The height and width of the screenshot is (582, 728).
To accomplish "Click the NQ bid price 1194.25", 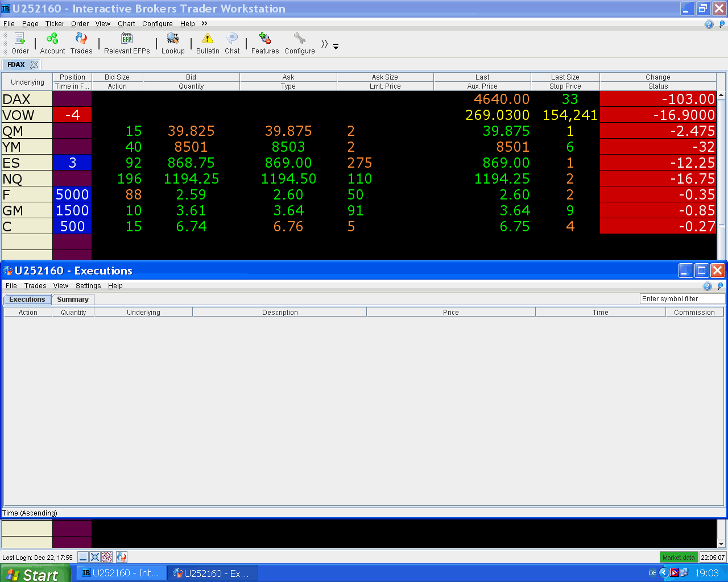I will pyautogui.click(x=191, y=178).
